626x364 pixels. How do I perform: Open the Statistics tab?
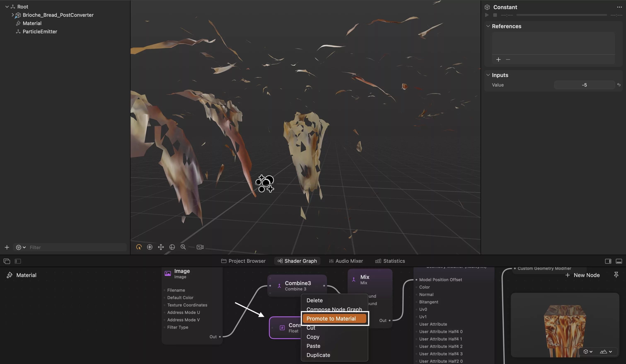(390, 261)
